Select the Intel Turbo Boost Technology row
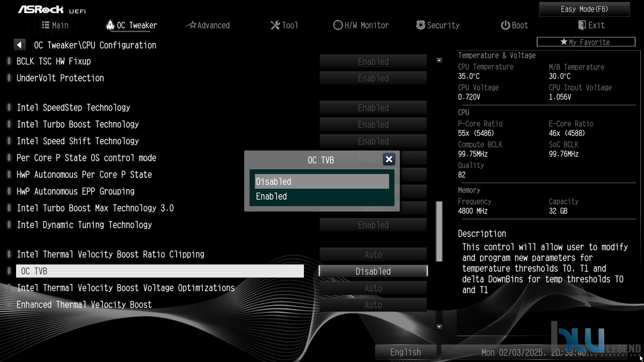 coord(78,124)
